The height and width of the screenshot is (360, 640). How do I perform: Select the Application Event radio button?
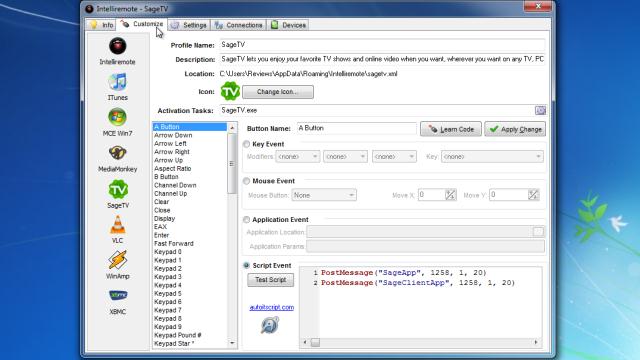pyautogui.click(x=247, y=220)
